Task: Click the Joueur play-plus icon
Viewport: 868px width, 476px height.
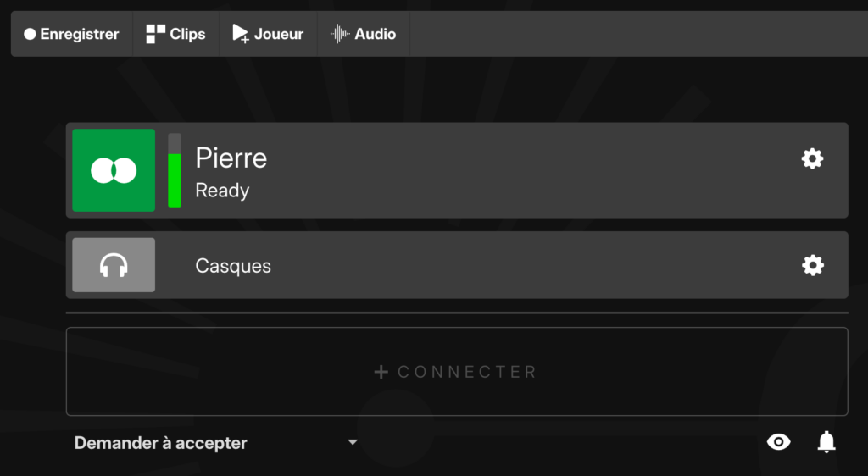Action: click(240, 34)
